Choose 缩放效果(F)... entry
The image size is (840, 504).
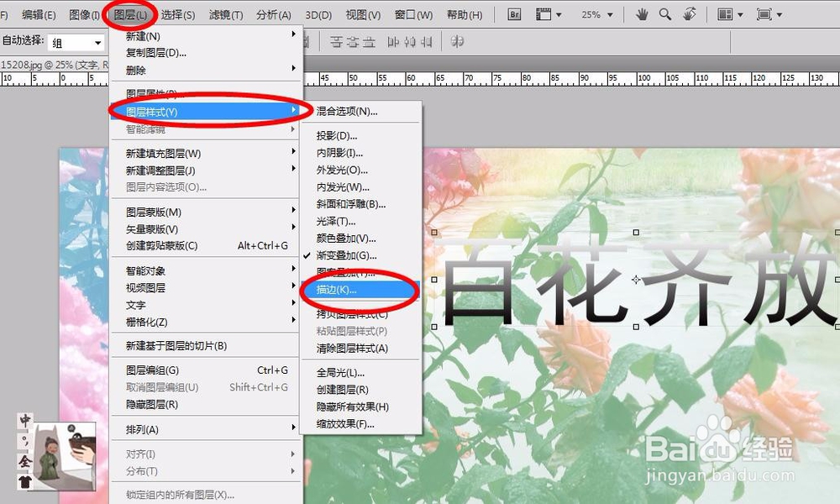[345, 423]
